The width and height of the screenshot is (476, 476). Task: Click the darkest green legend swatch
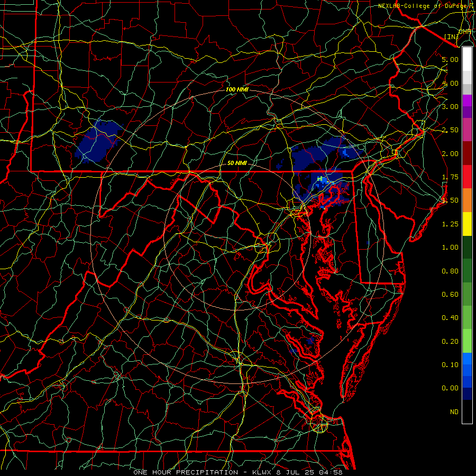tap(467, 247)
